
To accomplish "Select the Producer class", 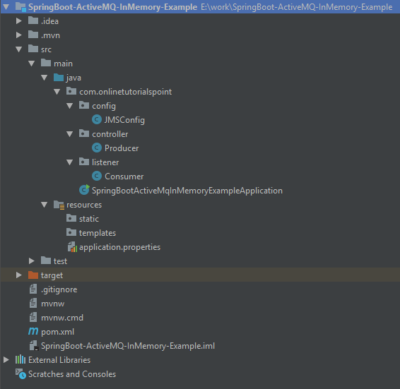I will click(x=121, y=148).
